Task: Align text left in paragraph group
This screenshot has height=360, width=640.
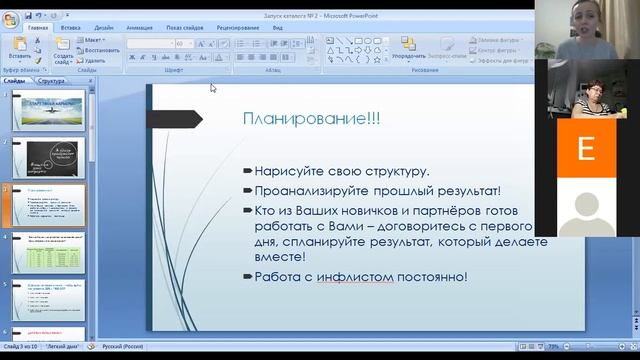Action: [240, 57]
